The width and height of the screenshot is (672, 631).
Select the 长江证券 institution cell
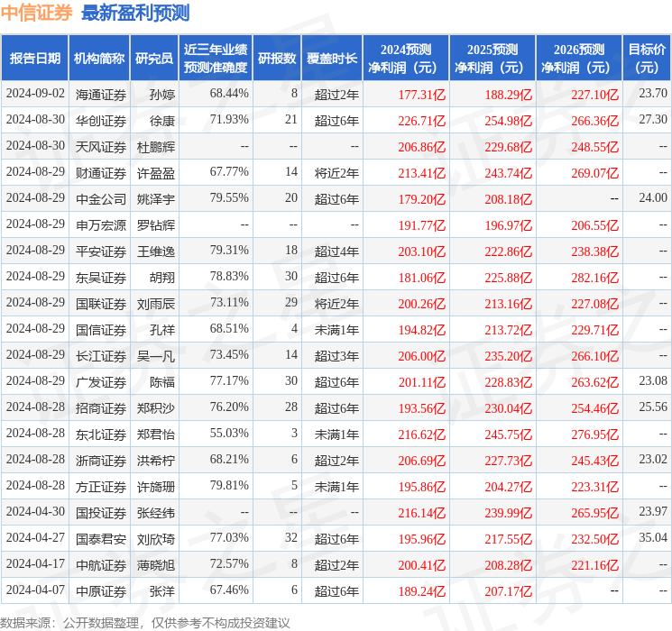pyautogui.click(x=101, y=355)
